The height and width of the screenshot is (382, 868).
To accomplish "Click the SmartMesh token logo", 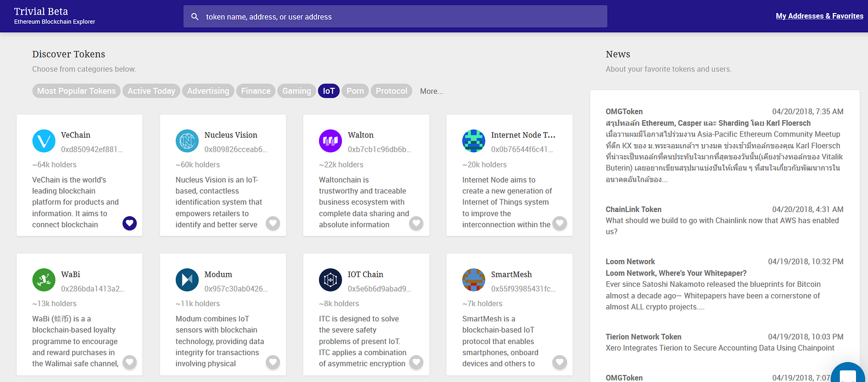I will click(474, 280).
